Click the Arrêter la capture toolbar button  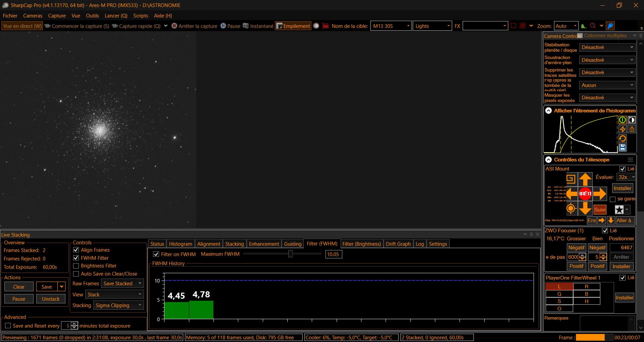tap(194, 26)
